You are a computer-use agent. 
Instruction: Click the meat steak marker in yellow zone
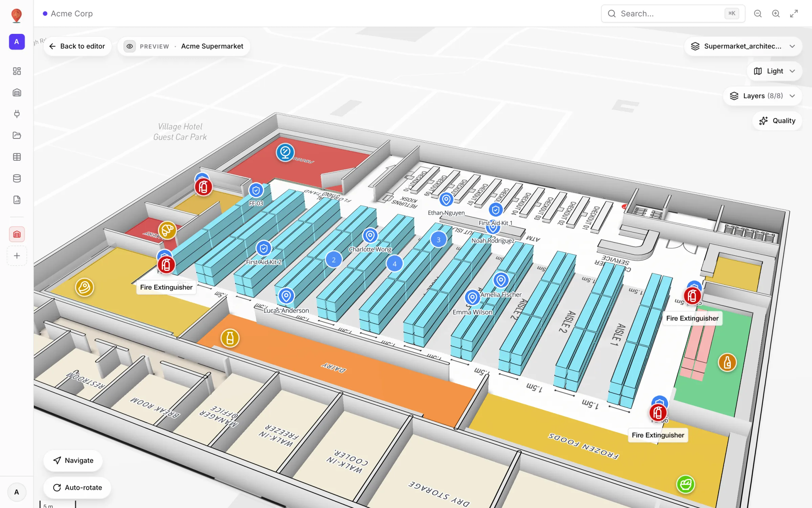84,288
